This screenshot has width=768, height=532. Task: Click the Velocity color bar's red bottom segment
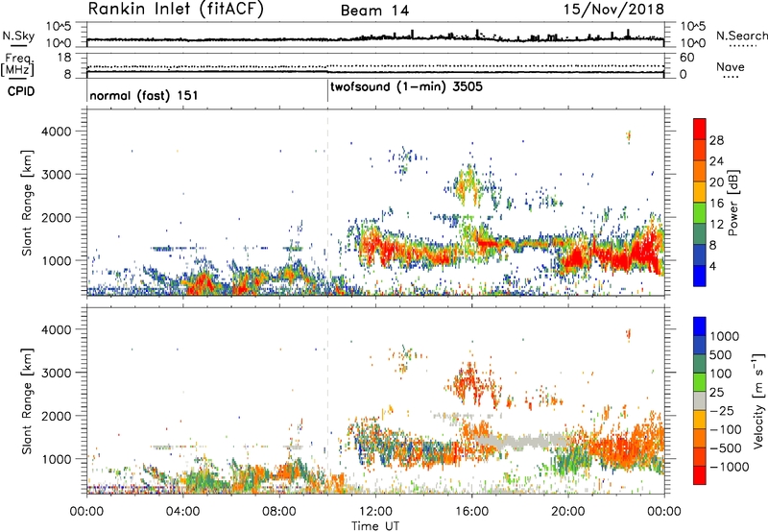pos(700,475)
